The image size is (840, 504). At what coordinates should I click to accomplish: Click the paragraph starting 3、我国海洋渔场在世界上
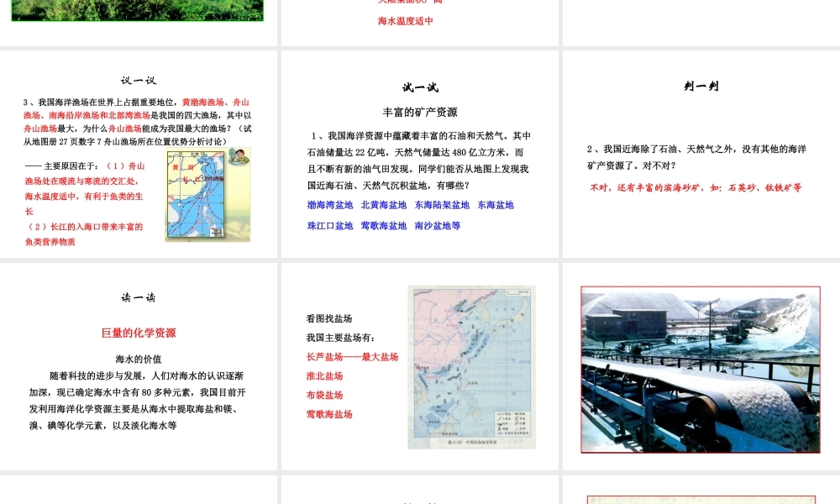(x=137, y=122)
